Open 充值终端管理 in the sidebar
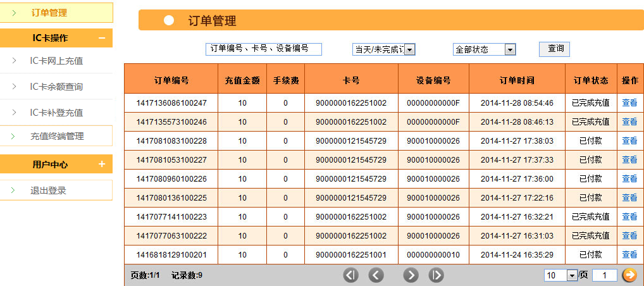 [57, 136]
